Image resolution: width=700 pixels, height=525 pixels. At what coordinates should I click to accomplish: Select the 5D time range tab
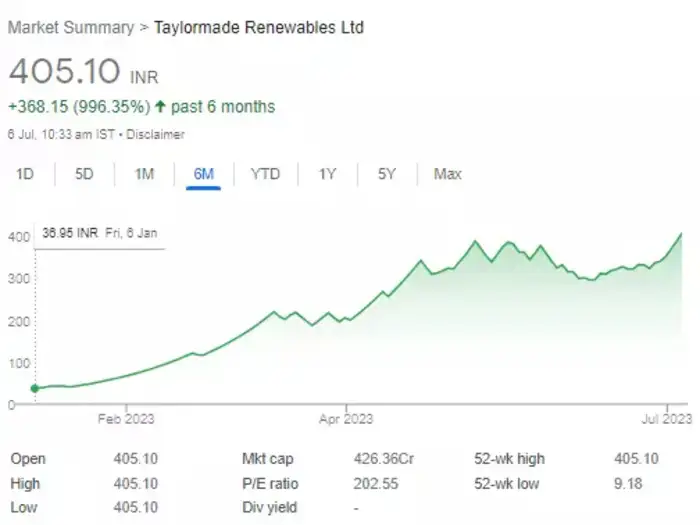pyautogui.click(x=84, y=174)
